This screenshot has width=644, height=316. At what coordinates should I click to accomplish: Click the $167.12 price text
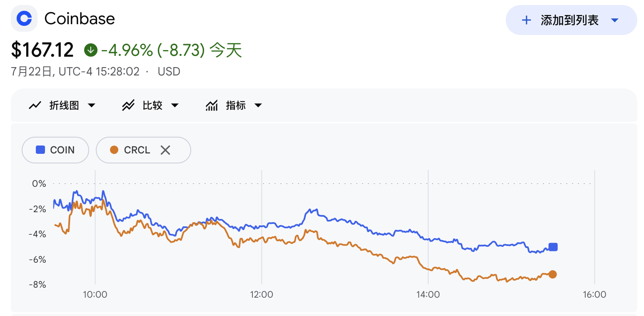(42, 50)
